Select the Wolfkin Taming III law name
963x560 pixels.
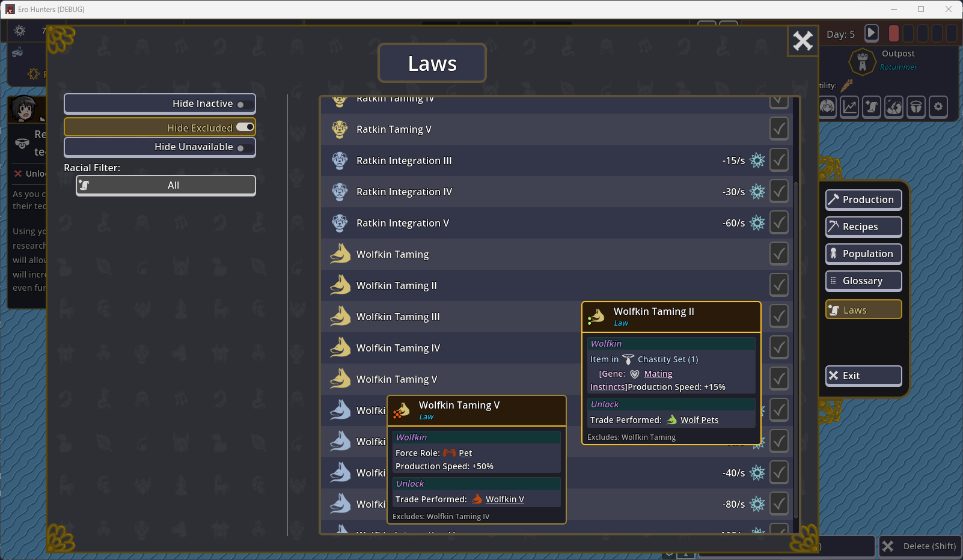click(x=398, y=317)
